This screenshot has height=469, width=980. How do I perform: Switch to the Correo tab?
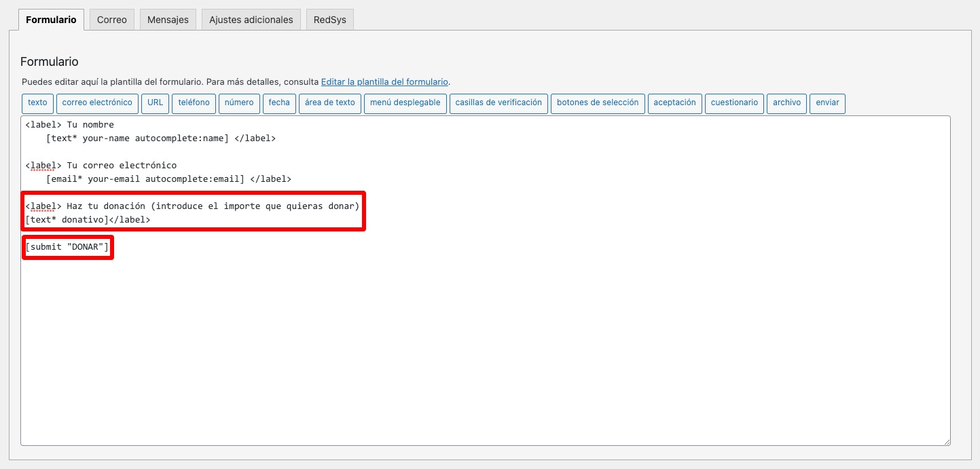[x=111, y=19]
